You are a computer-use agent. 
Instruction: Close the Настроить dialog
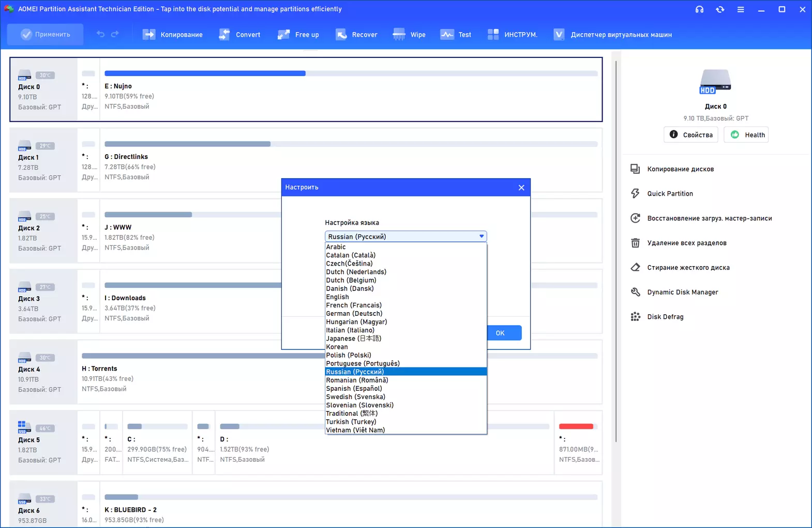pyautogui.click(x=521, y=187)
